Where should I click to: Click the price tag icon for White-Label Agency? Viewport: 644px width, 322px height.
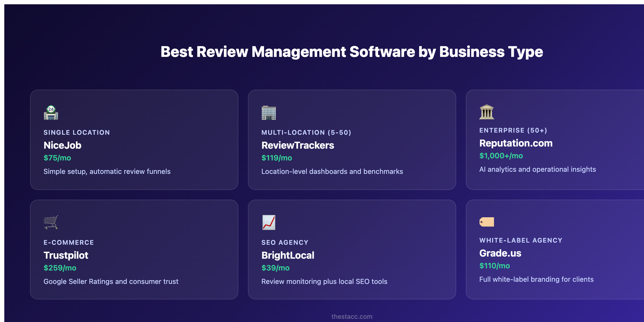[x=487, y=221]
